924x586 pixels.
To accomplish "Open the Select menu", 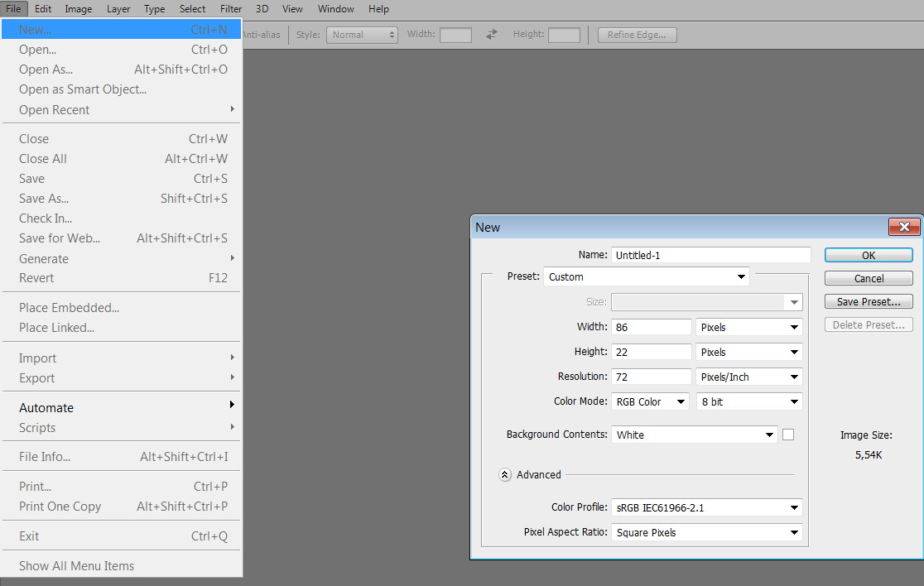I will click(x=193, y=9).
